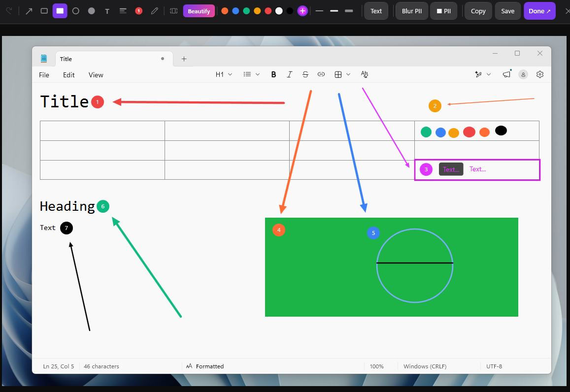Image resolution: width=570 pixels, height=392 pixels.
Task: Pick the yellow color swatch in toolbar
Action: pyautogui.click(x=257, y=11)
